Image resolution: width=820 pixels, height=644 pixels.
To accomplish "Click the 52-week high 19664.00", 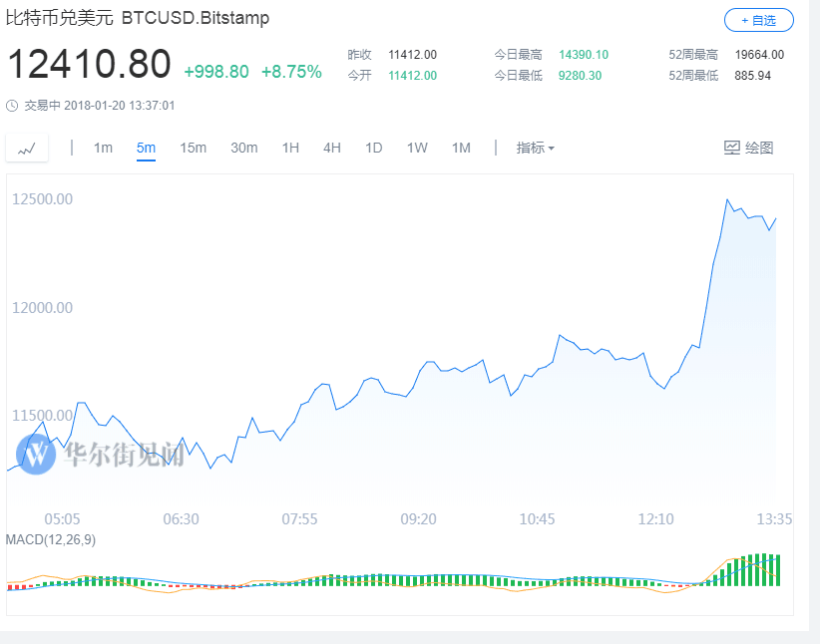I will tap(759, 55).
